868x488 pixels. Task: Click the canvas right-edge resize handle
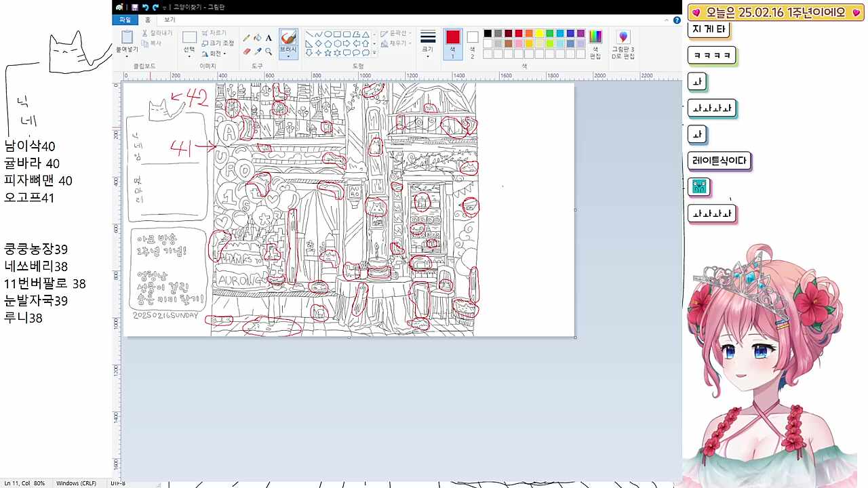coord(576,209)
